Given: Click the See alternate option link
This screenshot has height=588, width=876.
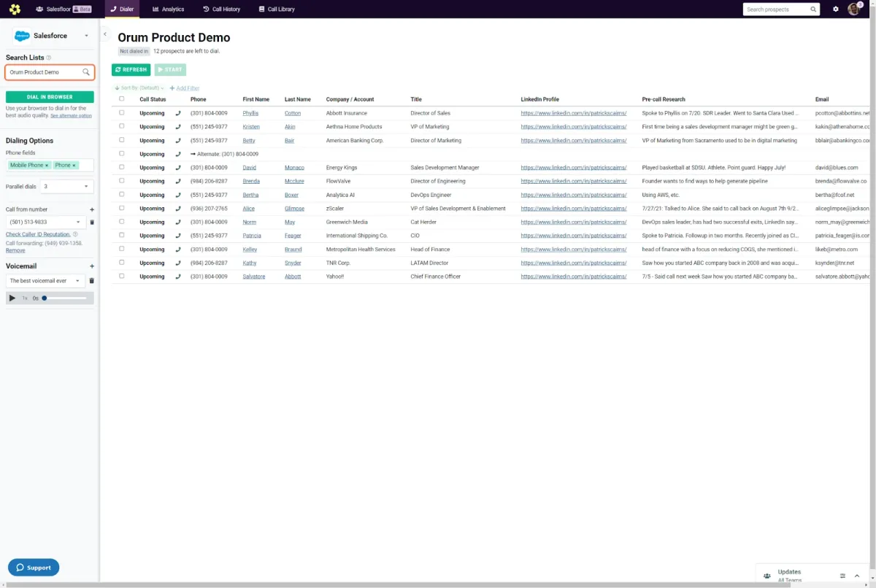Looking at the screenshot, I should point(71,115).
